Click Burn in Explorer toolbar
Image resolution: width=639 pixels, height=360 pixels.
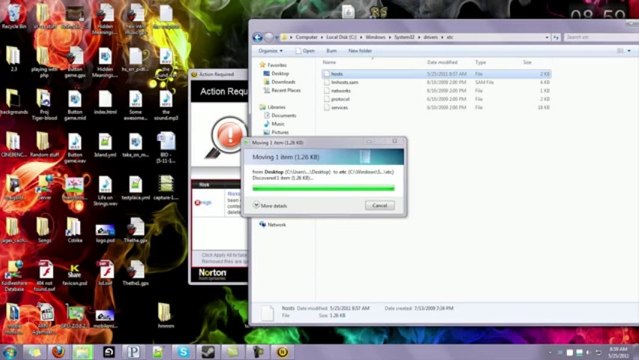click(x=331, y=51)
